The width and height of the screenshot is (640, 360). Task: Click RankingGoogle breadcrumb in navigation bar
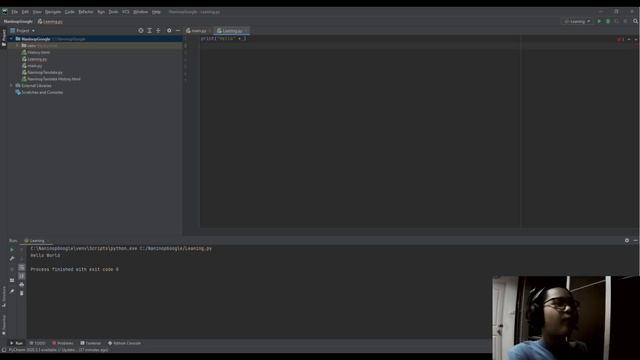click(18, 21)
